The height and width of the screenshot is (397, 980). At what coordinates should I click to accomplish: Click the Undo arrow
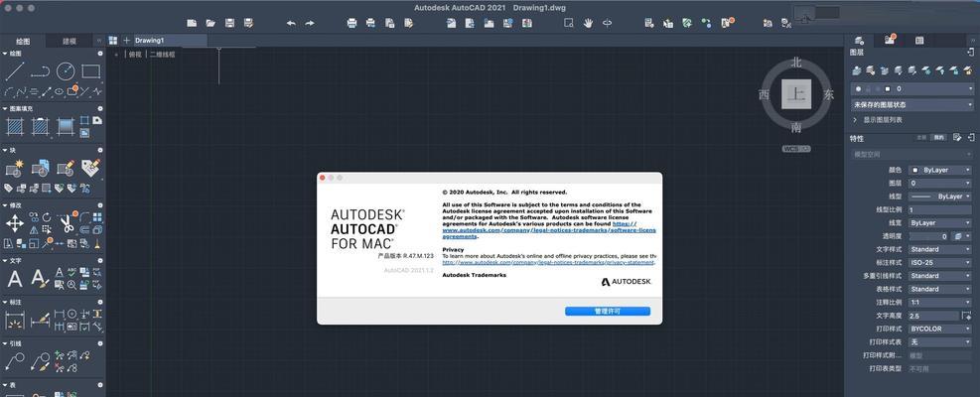point(291,23)
